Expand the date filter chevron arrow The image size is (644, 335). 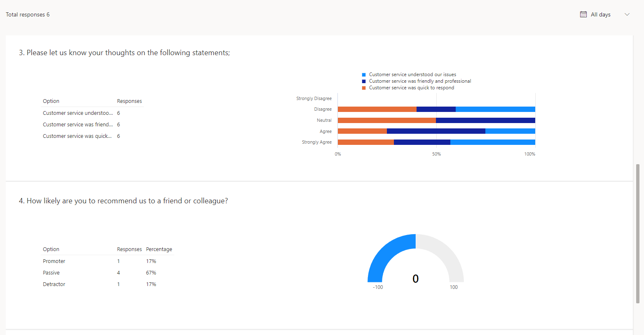click(x=627, y=14)
